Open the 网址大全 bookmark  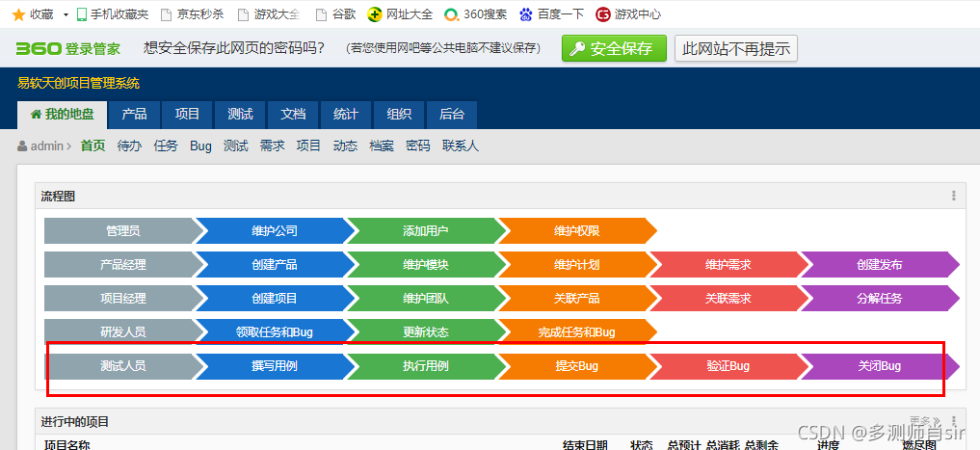pos(400,13)
